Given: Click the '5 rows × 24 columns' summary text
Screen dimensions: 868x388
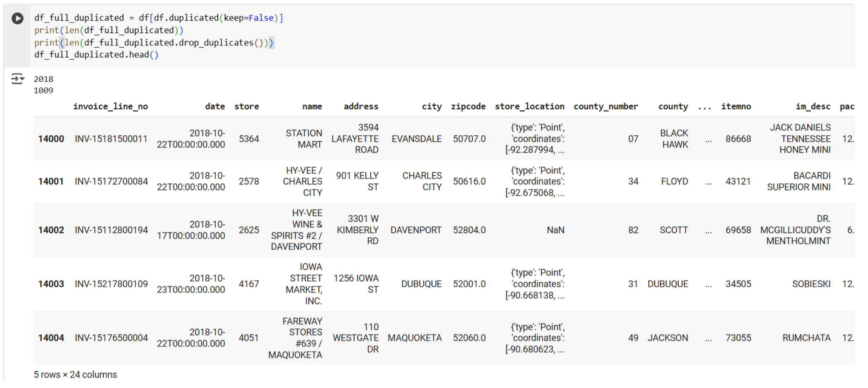Looking at the screenshot, I should click(x=75, y=375).
